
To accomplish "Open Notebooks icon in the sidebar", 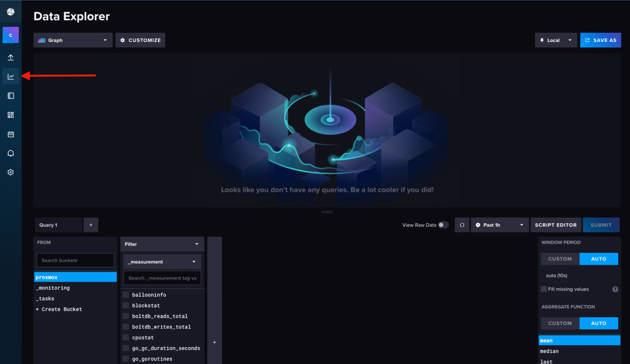I will (x=11, y=96).
